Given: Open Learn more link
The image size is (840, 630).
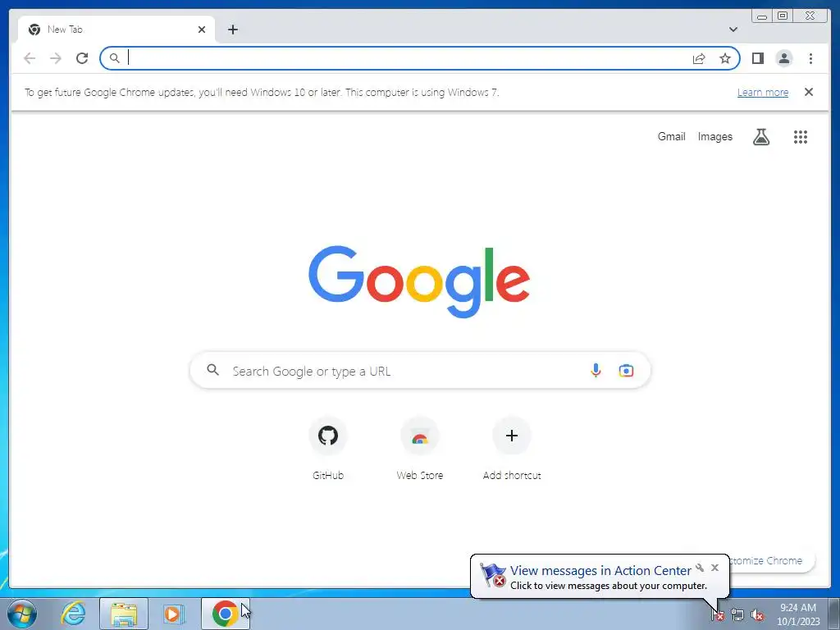Looking at the screenshot, I should [x=763, y=92].
